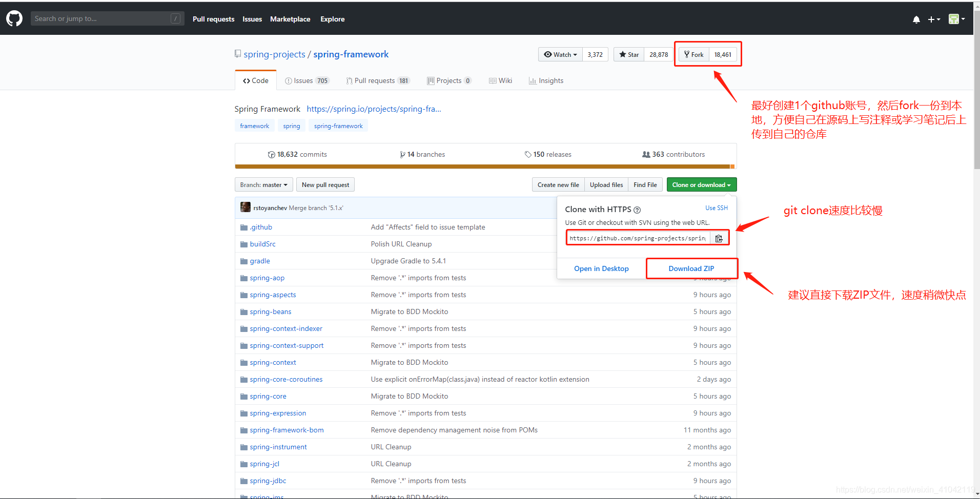Click the Create new file button
This screenshot has width=980, height=499.
[x=558, y=184]
